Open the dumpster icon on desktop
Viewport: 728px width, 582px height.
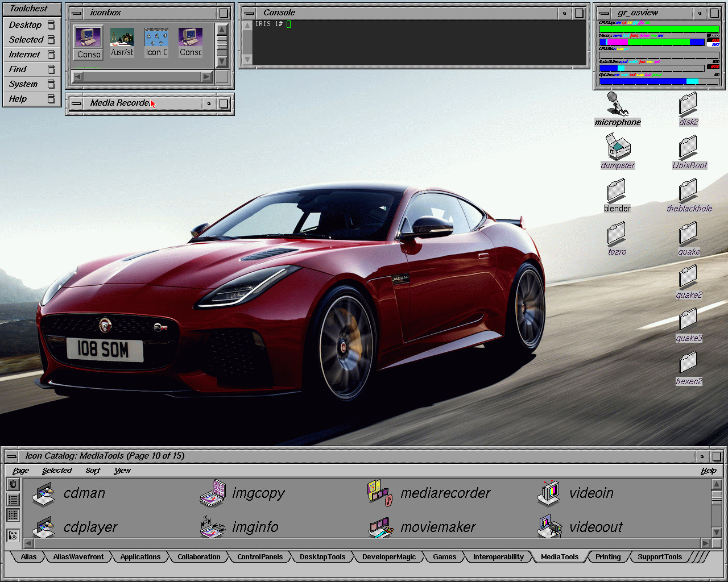pyautogui.click(x=618, y=147)
